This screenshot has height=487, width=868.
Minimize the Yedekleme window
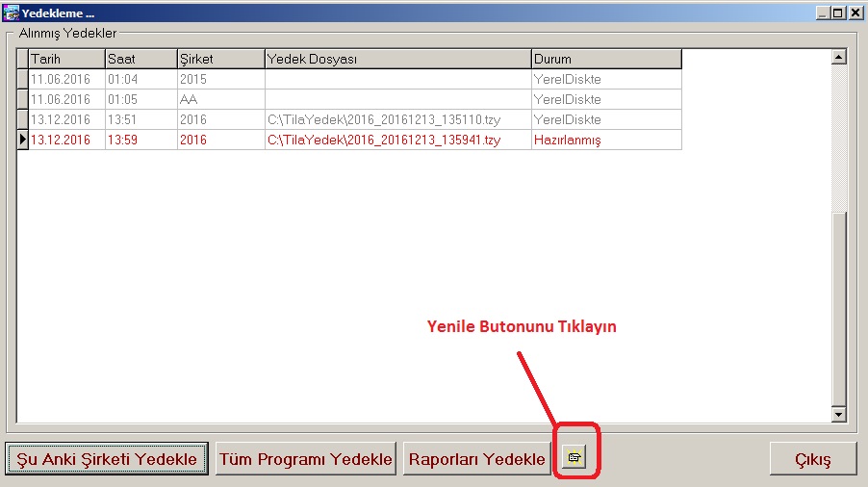point(823,13)
